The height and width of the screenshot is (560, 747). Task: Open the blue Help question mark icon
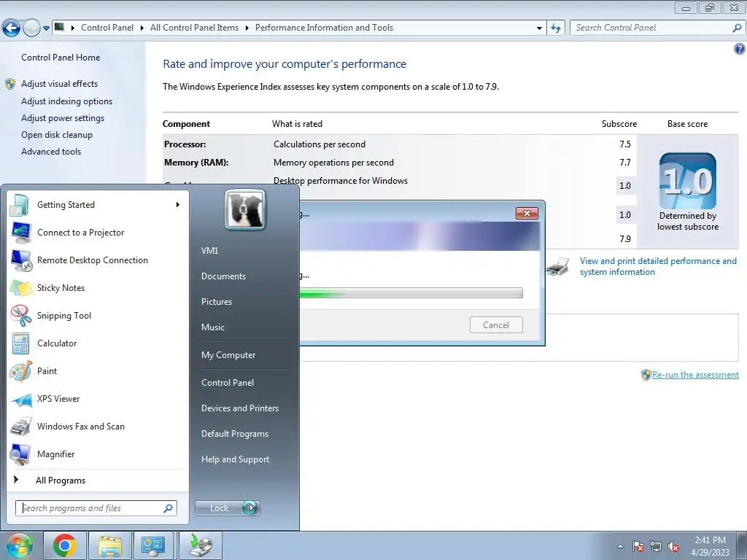740,49
